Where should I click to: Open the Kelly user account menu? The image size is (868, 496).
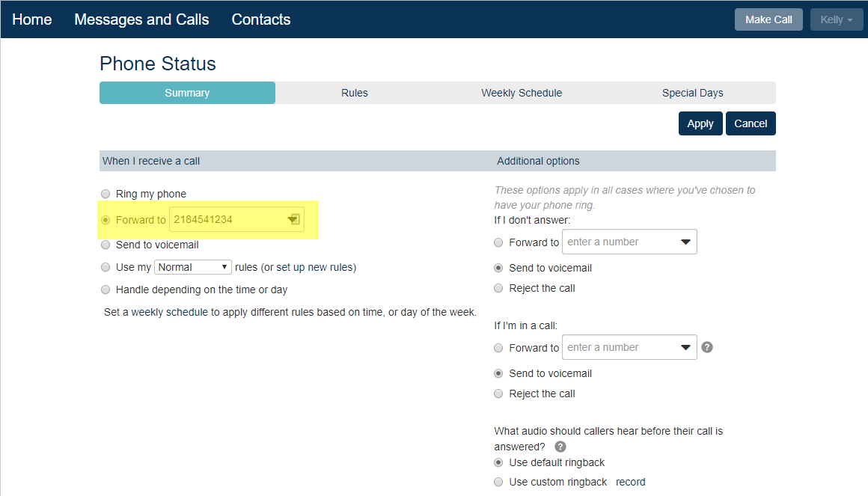(836, 19)
